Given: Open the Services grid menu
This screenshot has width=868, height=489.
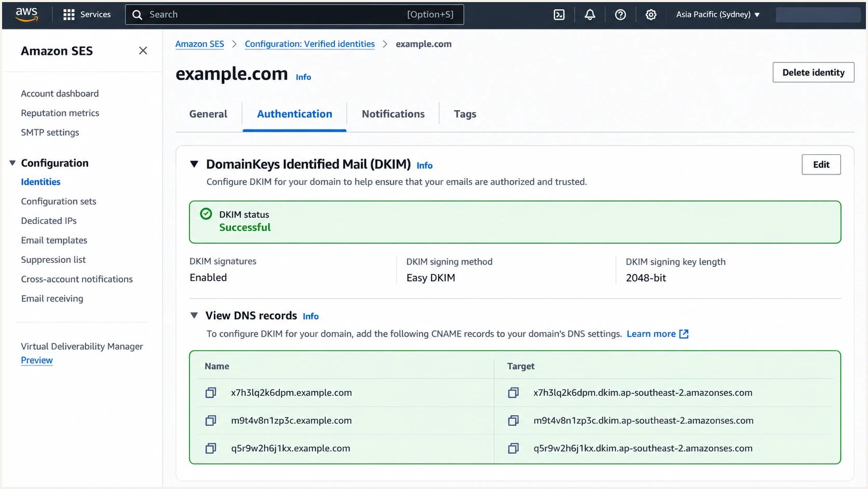Looking at the screenshot, I should (x=87, y=15).
